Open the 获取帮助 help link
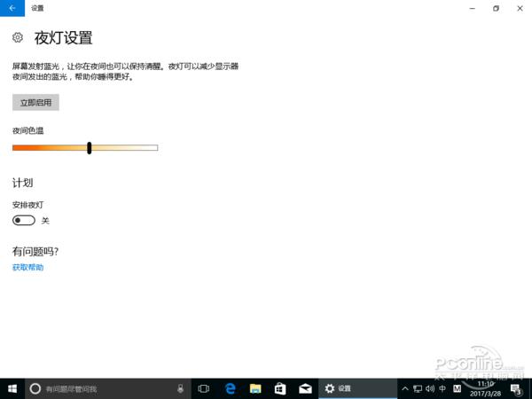The width and height of the screenshot is (532, 399). tap(27, 267)
